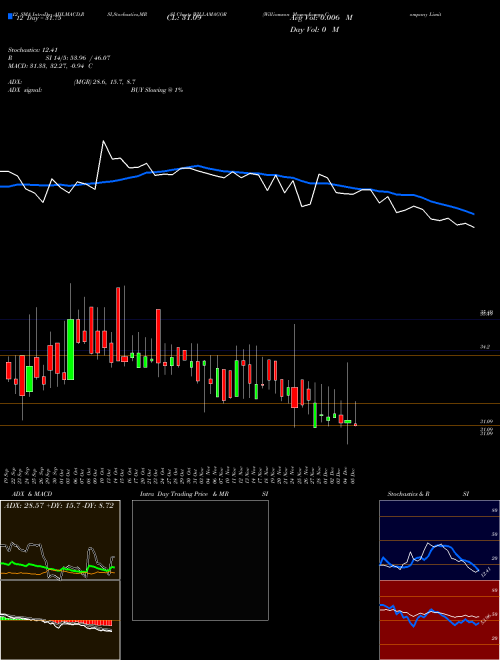The width and height of the screenshot is (500, 660).
Task: Click the 34.2 price level label
Action: click(x=484, y=347)
